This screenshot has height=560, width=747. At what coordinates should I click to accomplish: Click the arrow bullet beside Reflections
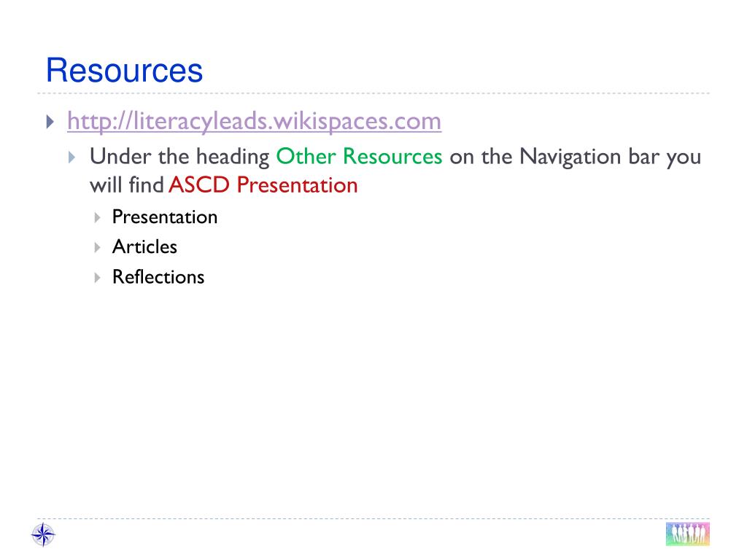click(97, 278)
